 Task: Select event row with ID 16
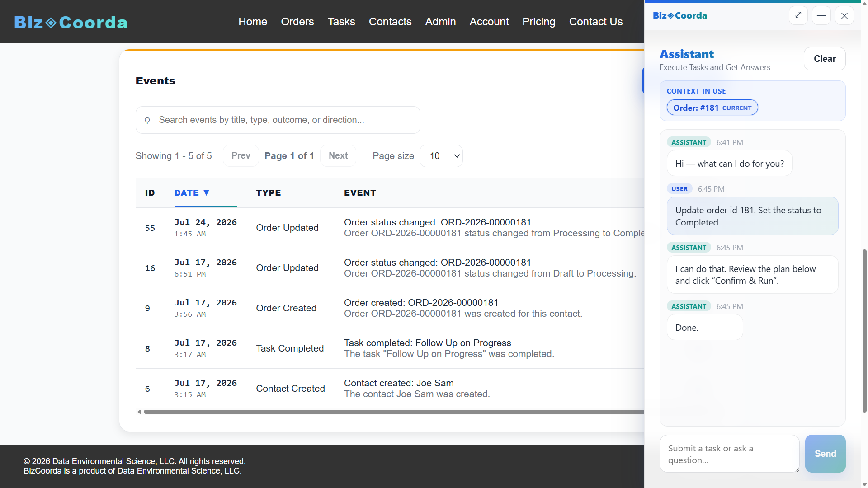pos(390,268)
